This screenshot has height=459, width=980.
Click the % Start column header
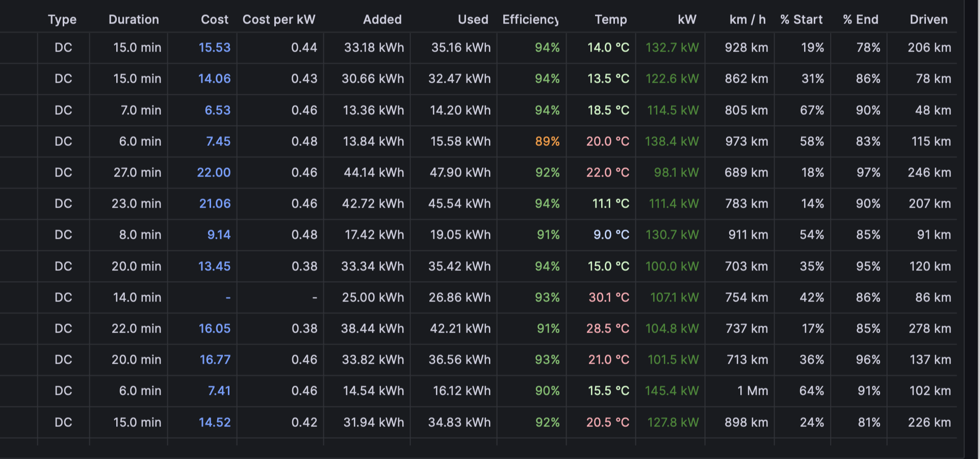tap(801, 19)
